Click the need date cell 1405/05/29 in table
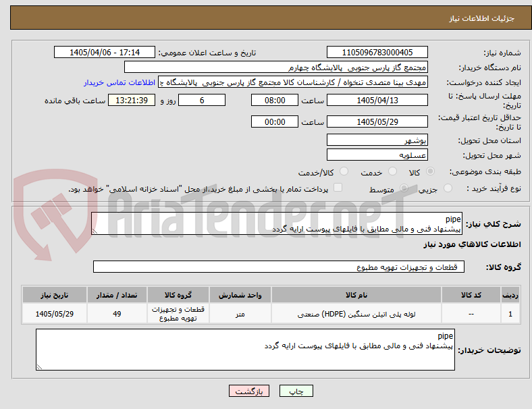This screenshot has width=532, height=409. tap(55, 314)
